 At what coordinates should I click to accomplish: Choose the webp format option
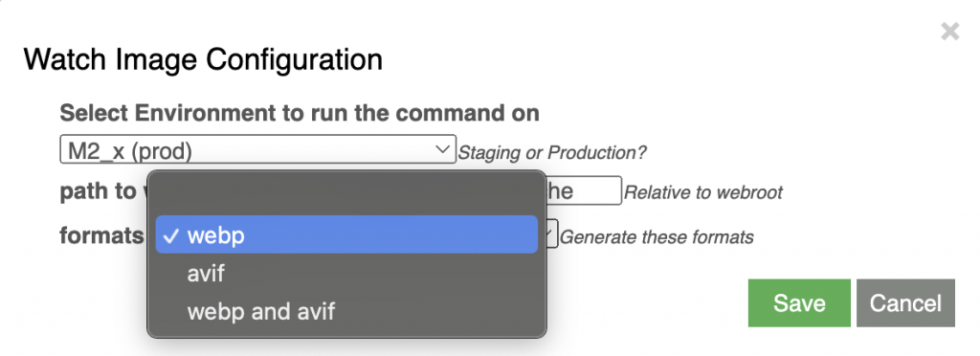tap(346, 234)
